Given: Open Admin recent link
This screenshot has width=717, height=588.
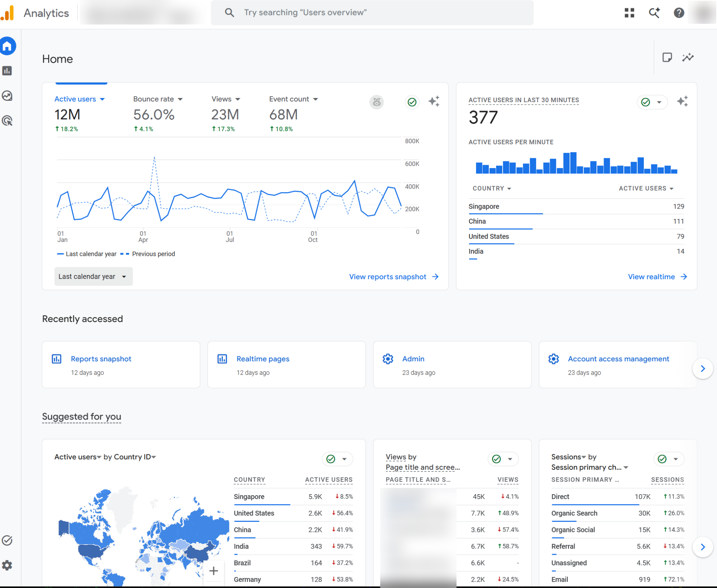Looking at the screenshot, I should (x=413, y=359).
